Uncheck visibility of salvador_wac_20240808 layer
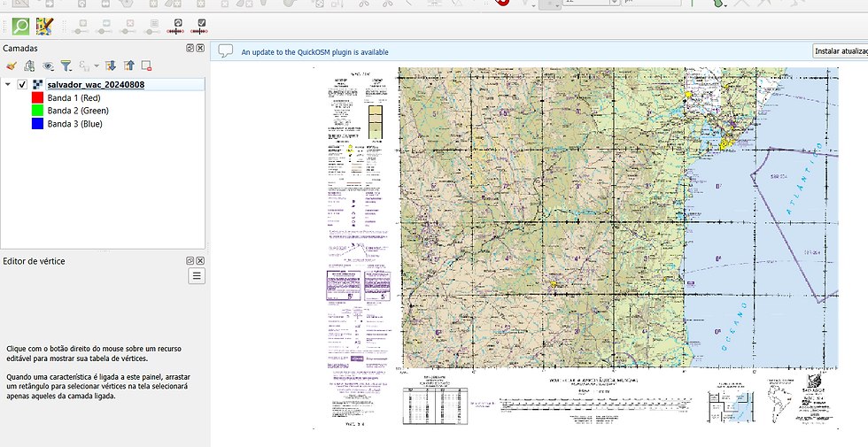The height and width of the screenshot is (447, 868). (22, 85)
